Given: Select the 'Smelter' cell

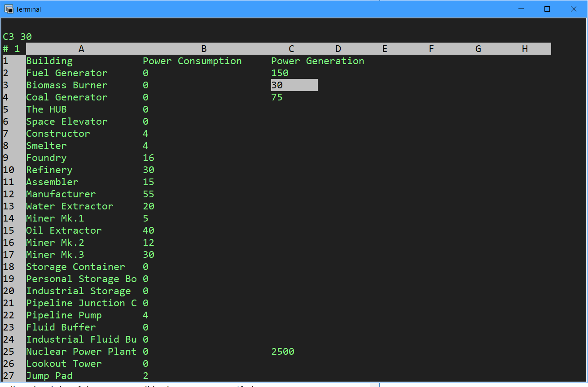Looking at the screenshot, I should [46, 146].
